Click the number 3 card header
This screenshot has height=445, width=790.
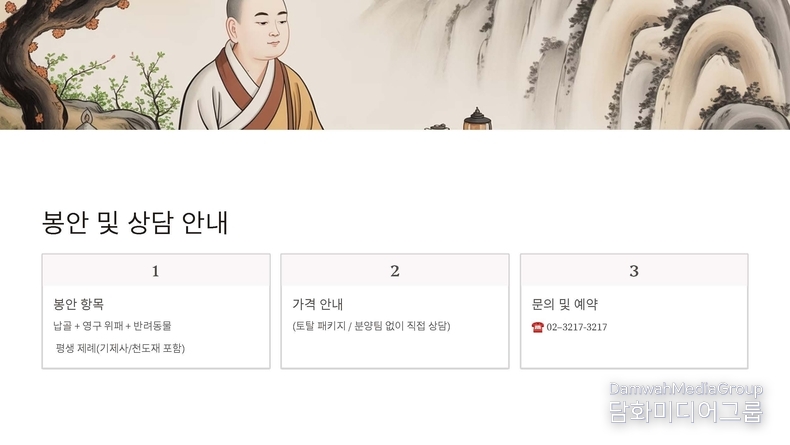(x=634, y=271)
